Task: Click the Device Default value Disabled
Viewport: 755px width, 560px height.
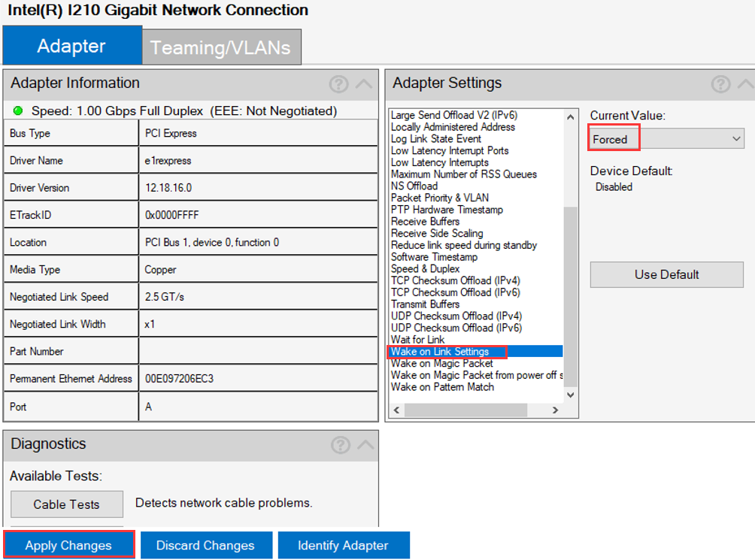Action: point(614,187)
